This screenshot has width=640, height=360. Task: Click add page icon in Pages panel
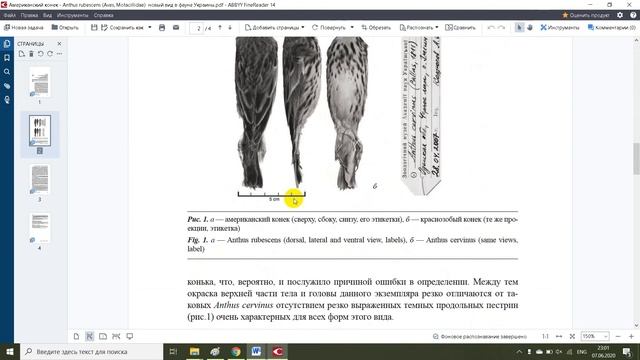point(22,54)
